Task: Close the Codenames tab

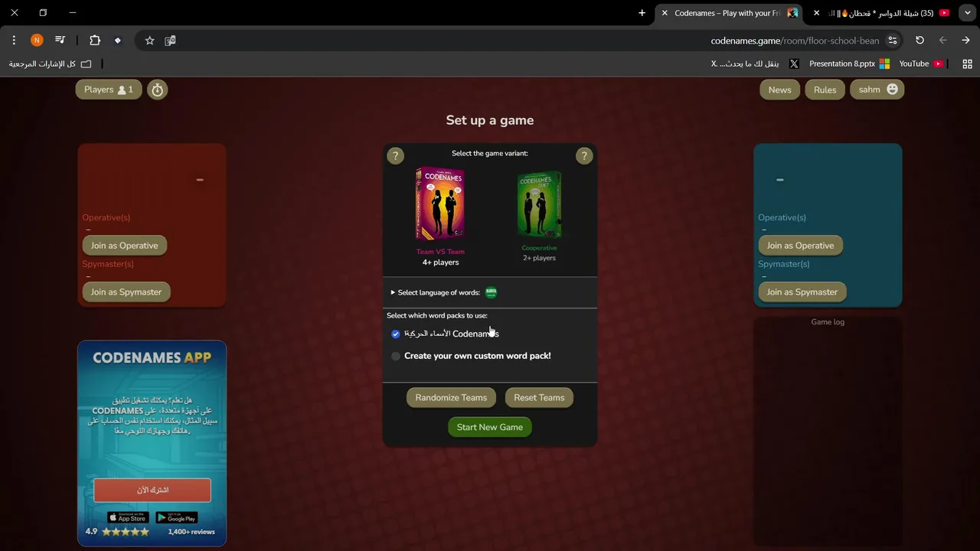Action: [x=665, y=13]
